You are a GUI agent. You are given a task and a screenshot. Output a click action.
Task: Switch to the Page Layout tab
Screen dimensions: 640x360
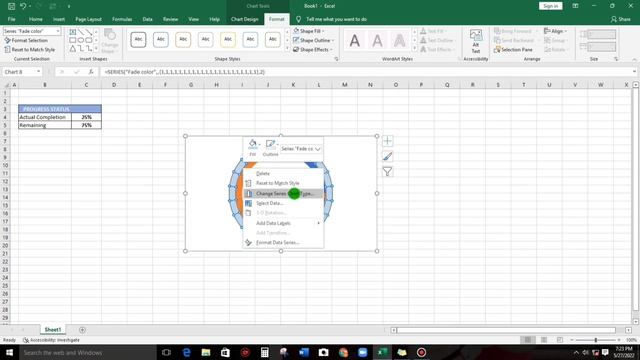(x=88, y=19)
